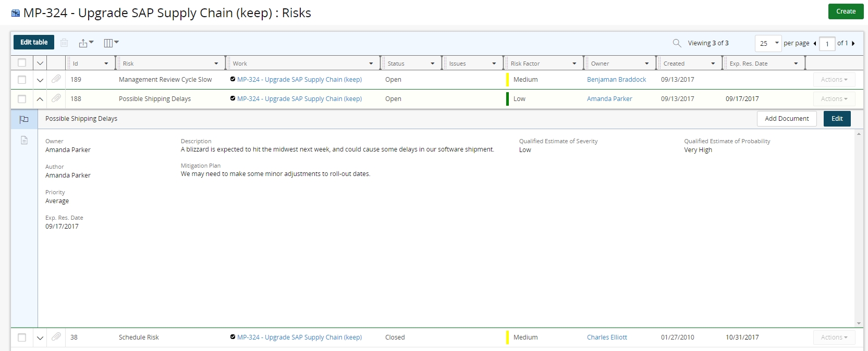Open the Benjaman Braddock owner link
Screen dimensions: 868x351
(616, 80)
